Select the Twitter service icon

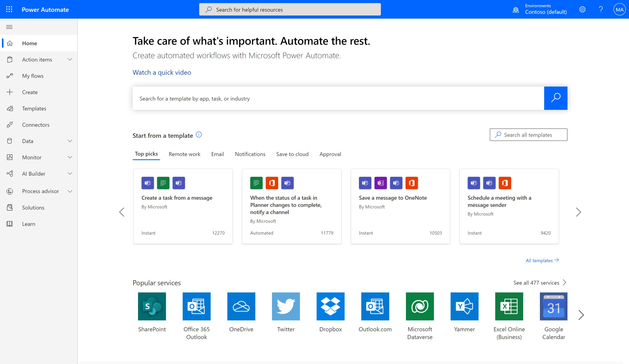tap(286, 306)
